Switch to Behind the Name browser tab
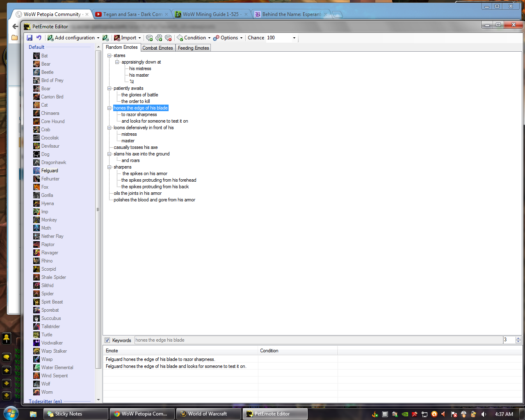 coord(291,14)
